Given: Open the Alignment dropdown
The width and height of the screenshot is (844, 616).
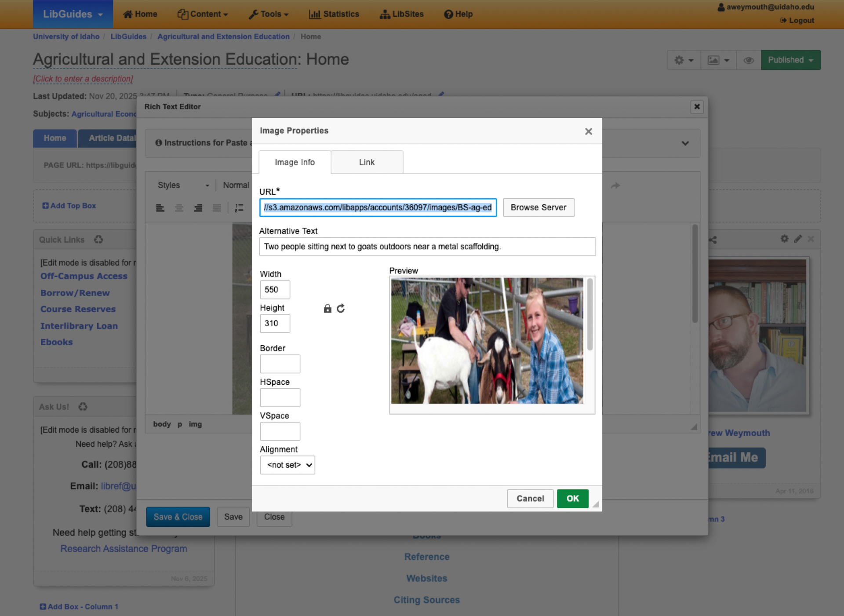Looking at the screenshot, I should [287, 465].
